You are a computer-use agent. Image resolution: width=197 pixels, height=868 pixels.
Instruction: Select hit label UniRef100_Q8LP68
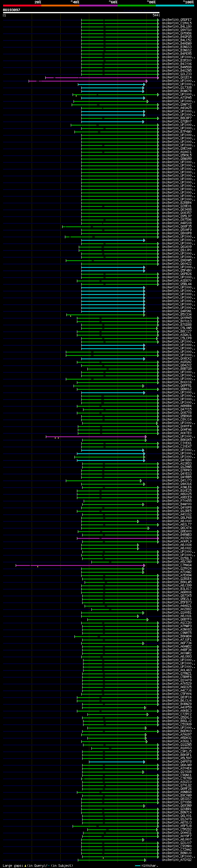click(177, 518)
